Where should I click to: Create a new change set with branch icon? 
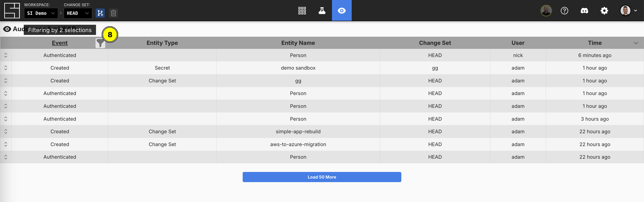pyautogui.click(x=100, y=13)
